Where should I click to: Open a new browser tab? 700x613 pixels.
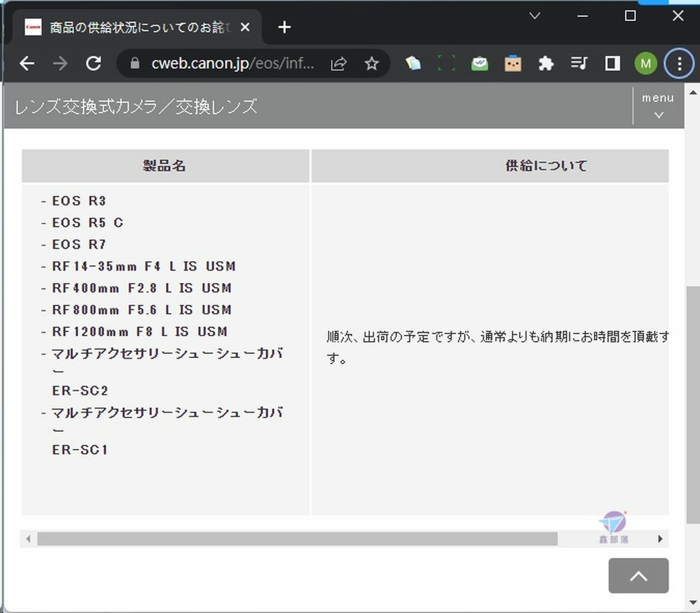(x=284, y=27)
